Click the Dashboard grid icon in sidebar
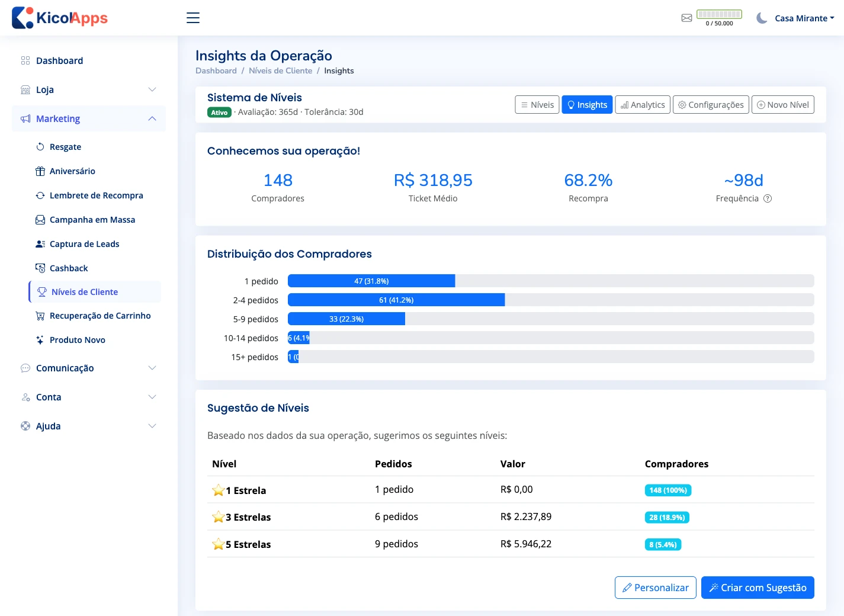844x616 pixels. 25,60
